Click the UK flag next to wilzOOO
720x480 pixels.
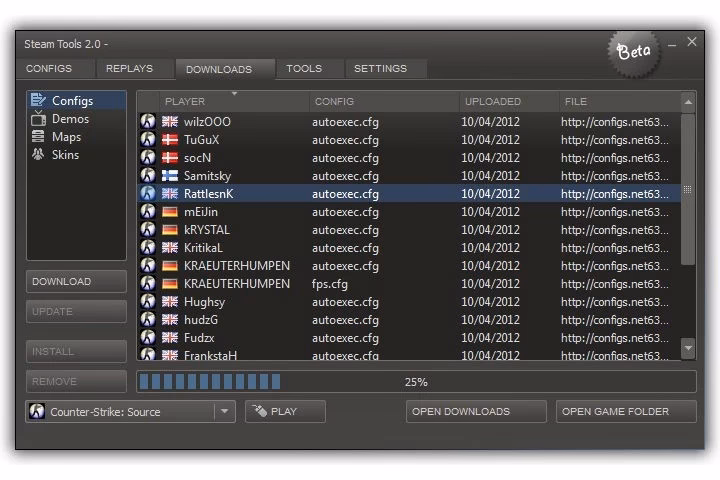[x=170, y=122]
